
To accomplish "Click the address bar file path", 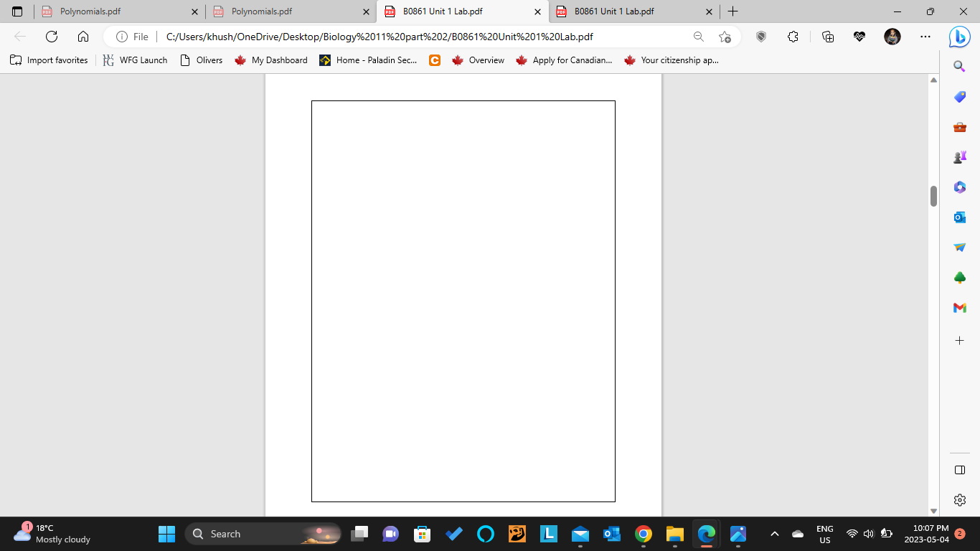I will pyautogui.click(x=380, y=37).
